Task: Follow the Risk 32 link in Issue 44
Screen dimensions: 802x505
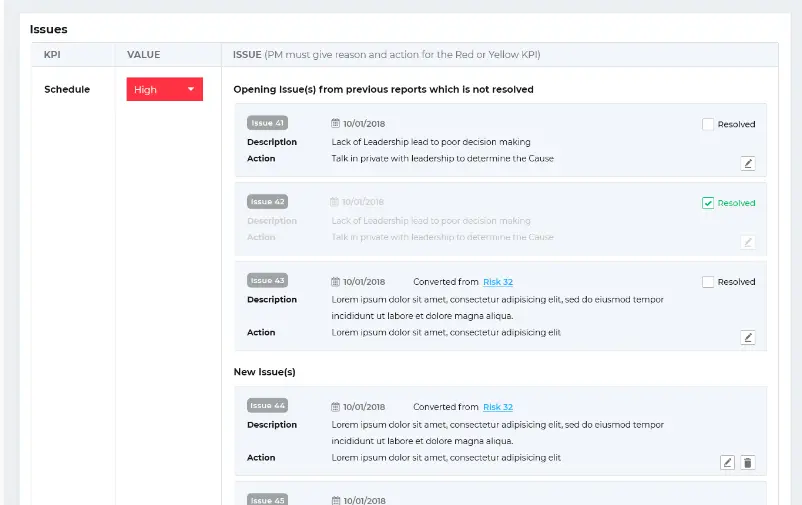Action: click(498, 407)
